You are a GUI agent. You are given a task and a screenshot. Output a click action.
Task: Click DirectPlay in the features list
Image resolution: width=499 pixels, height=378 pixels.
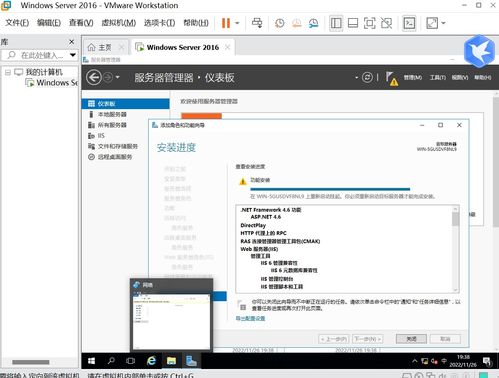[x=253, y=225]
